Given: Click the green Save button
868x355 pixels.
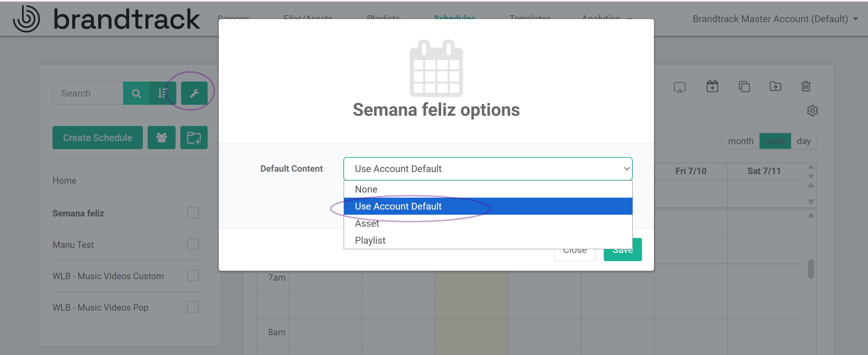Looking at the screenshot, I should point(623,250).
